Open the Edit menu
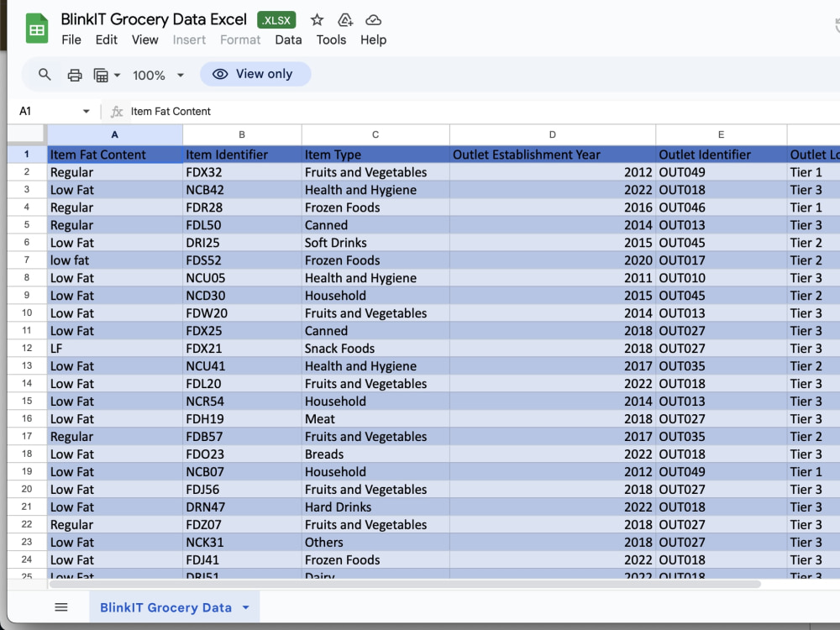The image size is (840, 630). (106, 40)
